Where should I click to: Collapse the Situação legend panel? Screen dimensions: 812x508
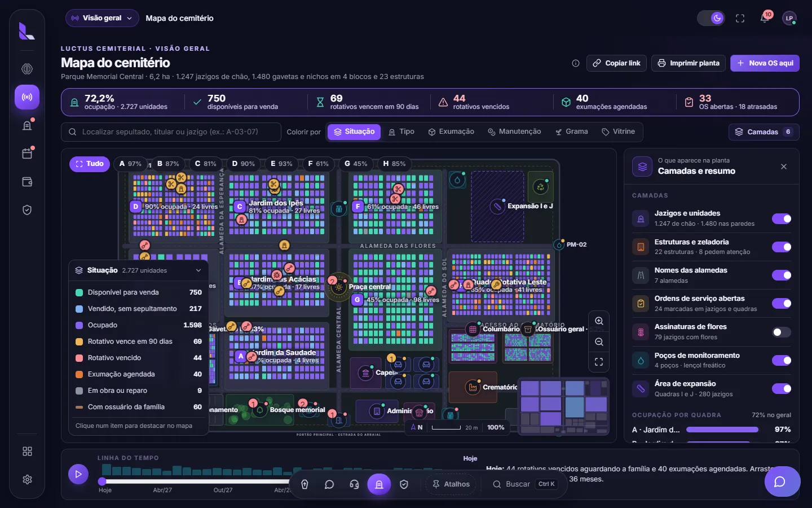tap(198, 270)
